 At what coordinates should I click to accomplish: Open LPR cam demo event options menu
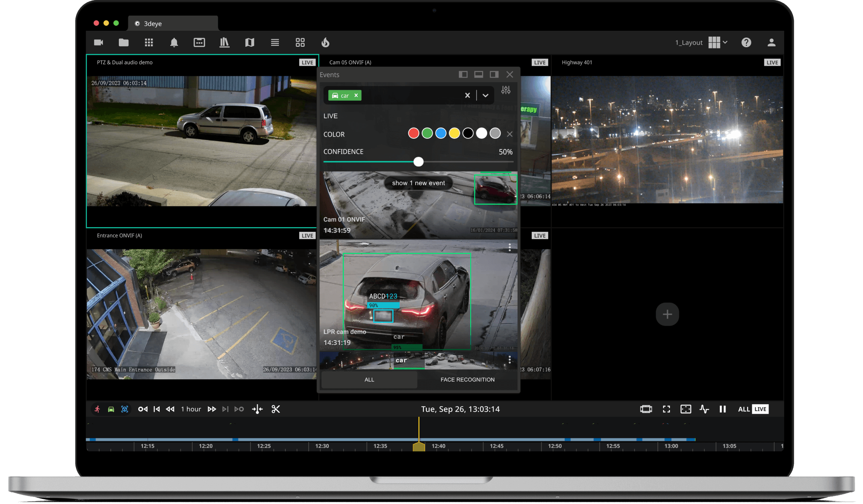coord(509,247)
